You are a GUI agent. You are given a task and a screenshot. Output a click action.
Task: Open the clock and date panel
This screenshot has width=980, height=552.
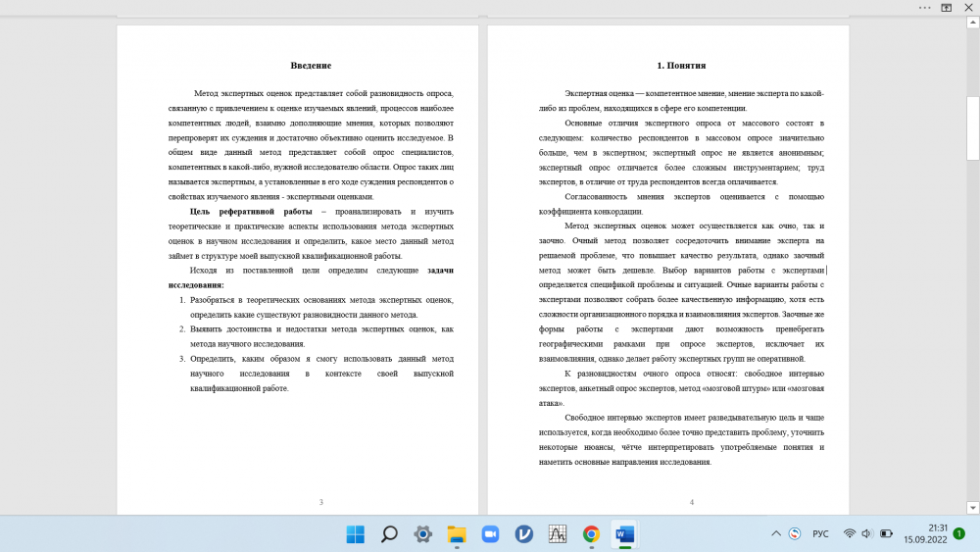(923, 534)
